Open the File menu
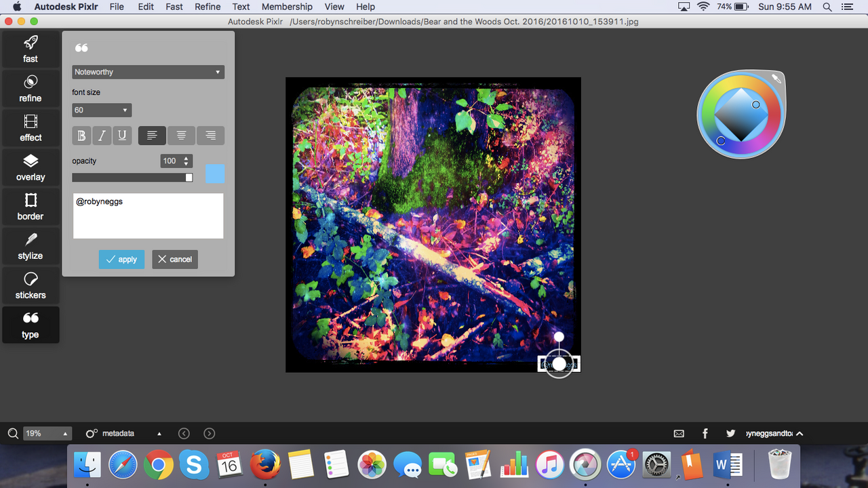 tap(117, 7)
